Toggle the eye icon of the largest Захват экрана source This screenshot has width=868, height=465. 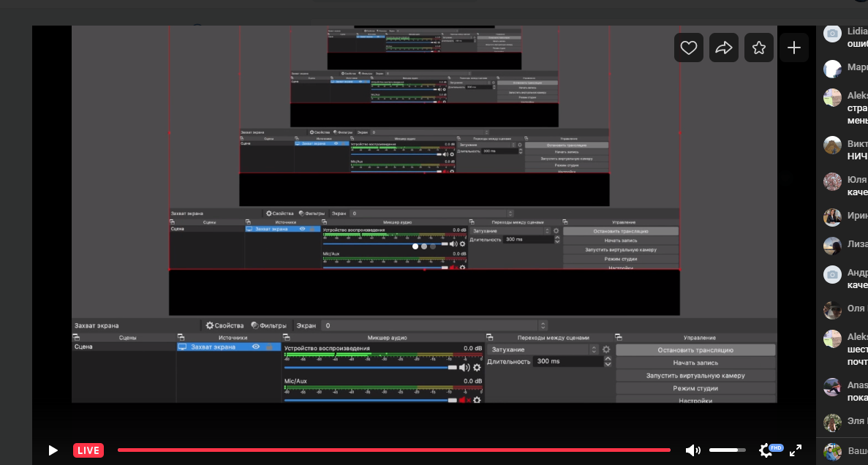(256, 347)
